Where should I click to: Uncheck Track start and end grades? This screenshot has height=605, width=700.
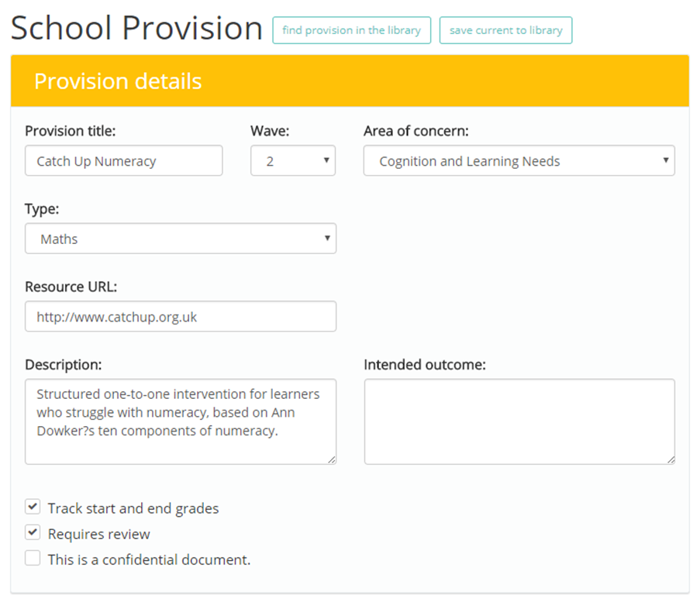coord(33,507)
